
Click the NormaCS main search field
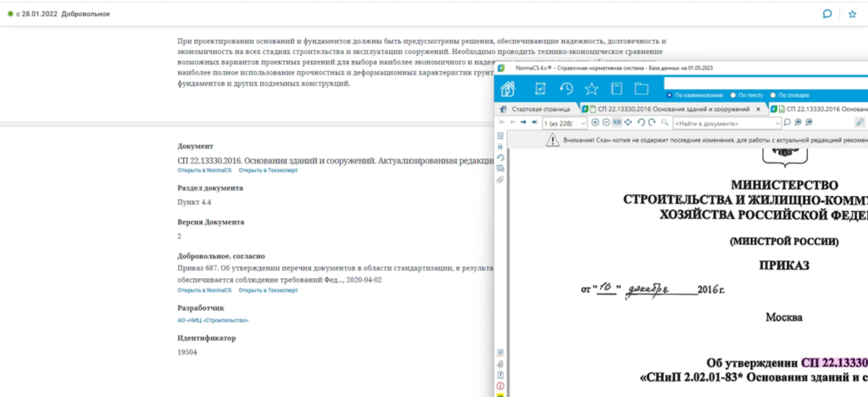765,83
